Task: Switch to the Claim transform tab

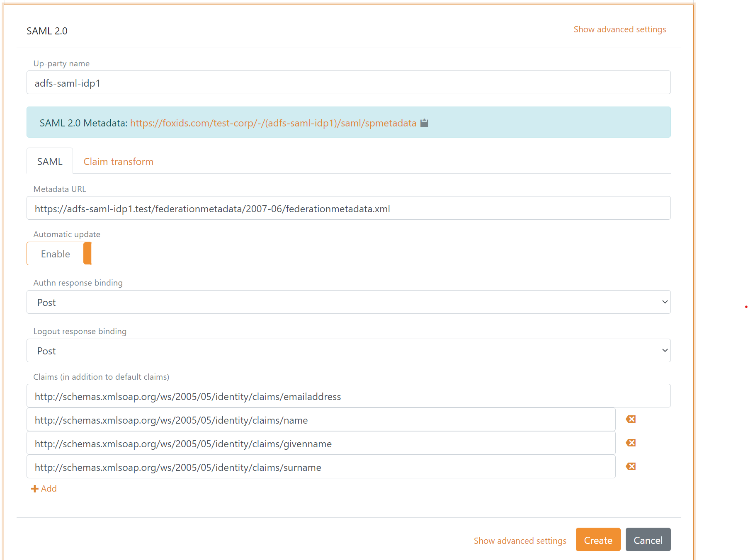Action: pyautogui.click(x=118, y=161)
